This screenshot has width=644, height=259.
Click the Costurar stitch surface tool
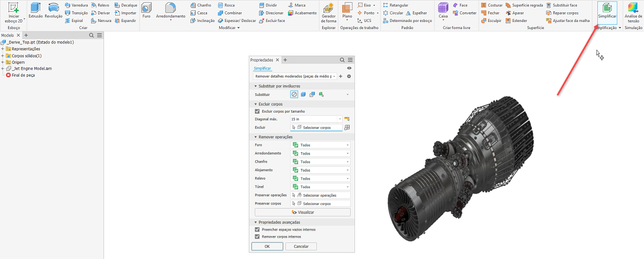point(492,5)
